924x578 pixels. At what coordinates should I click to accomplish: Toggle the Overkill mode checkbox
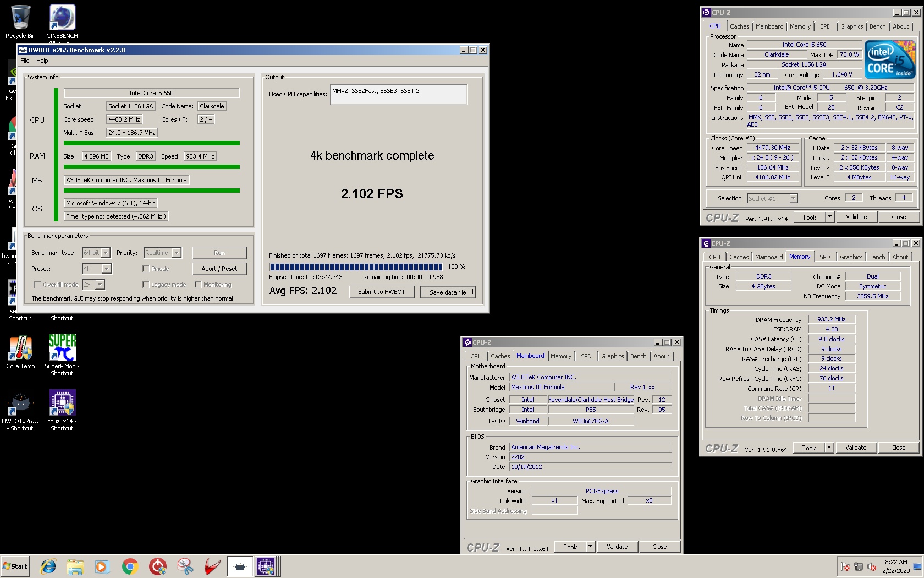tap(37, 285)
